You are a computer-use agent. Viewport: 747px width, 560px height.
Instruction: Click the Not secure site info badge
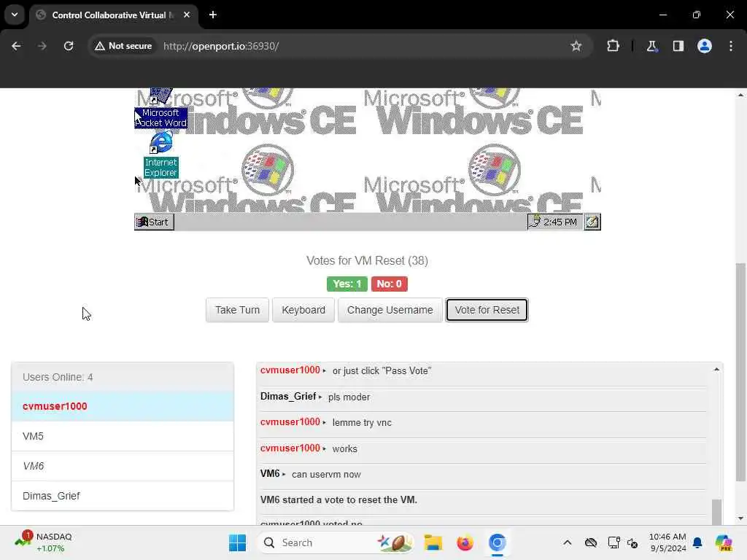pyautogui.click(x=123, y=46)
